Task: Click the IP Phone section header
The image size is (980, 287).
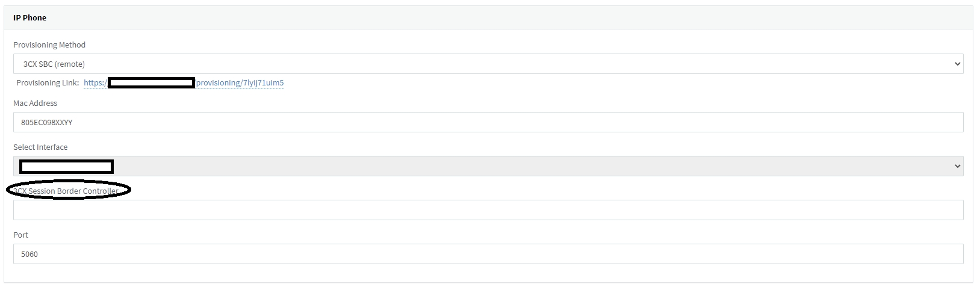Action: pyautogui.click(x=30, y=18)
